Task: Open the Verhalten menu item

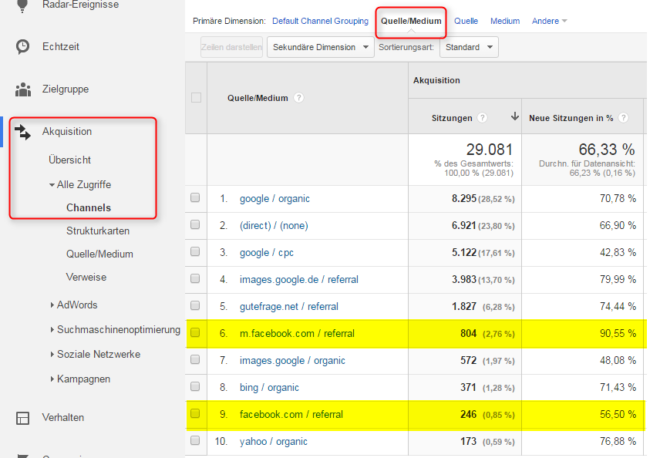Action: tap(63, 418)
